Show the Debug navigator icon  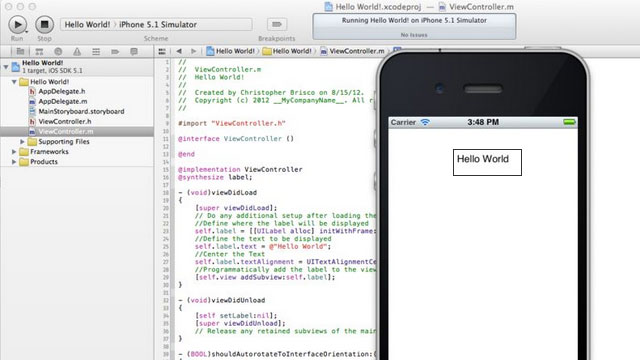tap(96, 51)
